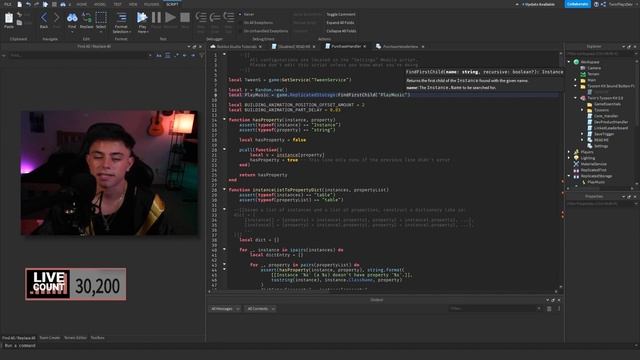Click the Step Out debugger icon
Screen dimensions: 640x360
[x=229, y=17]
